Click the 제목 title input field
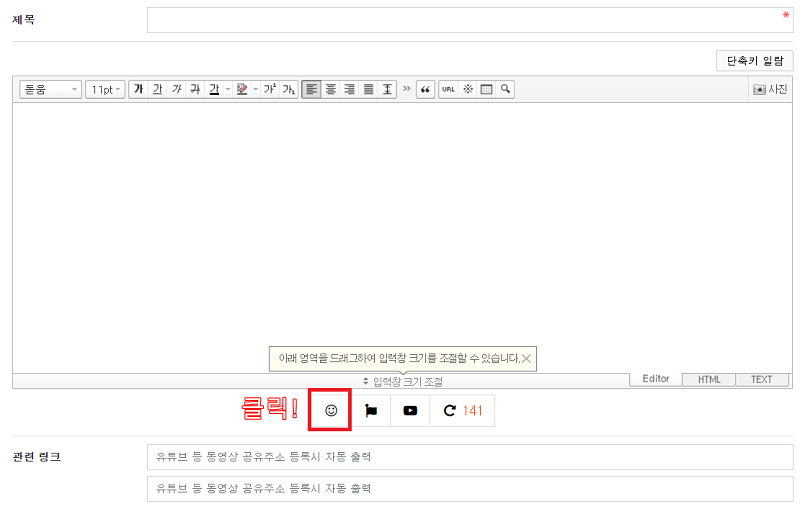This screenshot has width=800, height=509. (x=470, y=20)
